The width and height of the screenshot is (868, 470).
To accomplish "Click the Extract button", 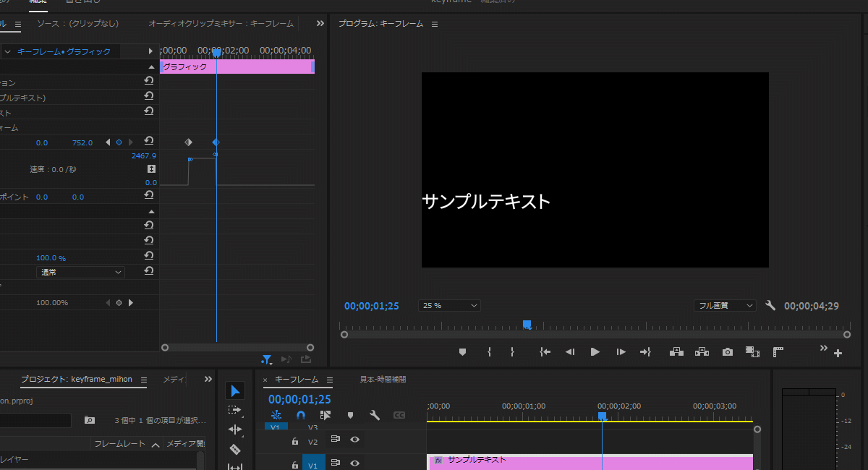I will 702,352.
